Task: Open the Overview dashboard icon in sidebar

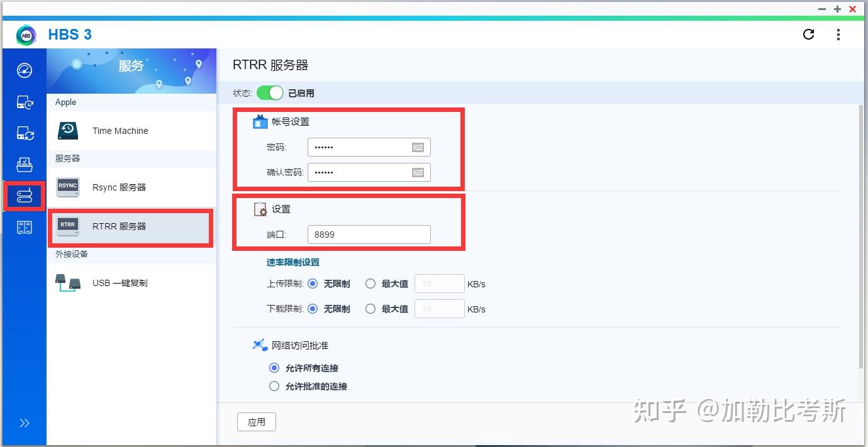Action: [24, 70]
